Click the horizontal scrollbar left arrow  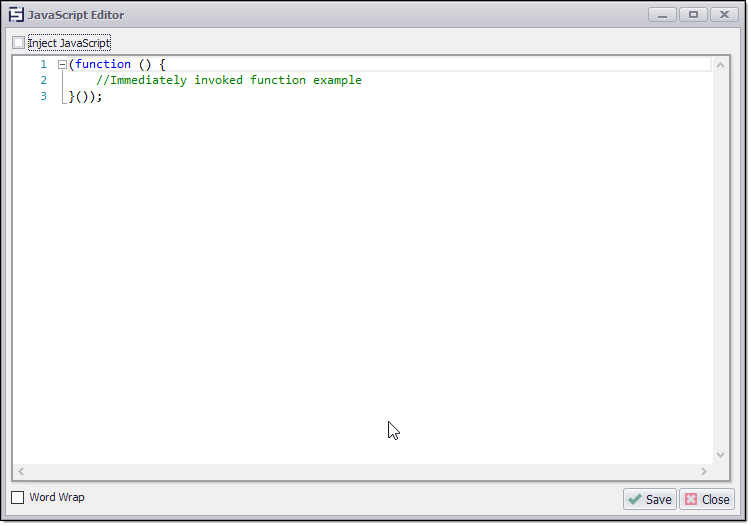click(x=21, y=471)
